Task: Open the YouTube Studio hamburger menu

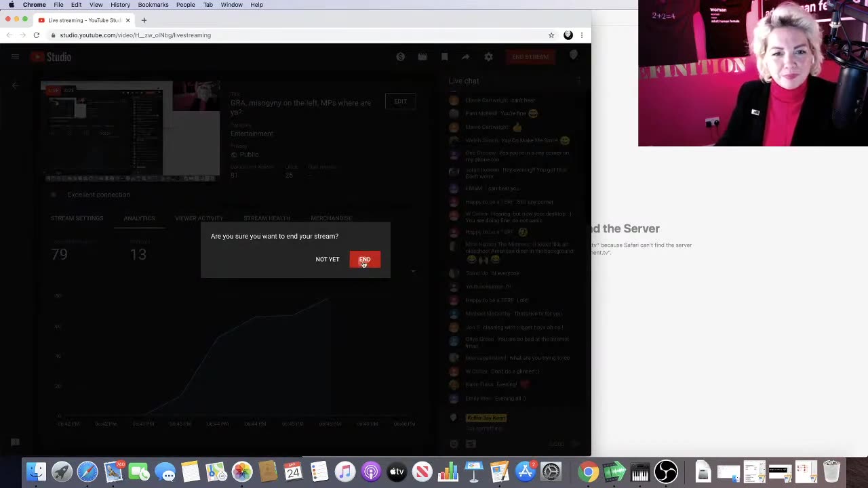Action: tap(15, 57)
